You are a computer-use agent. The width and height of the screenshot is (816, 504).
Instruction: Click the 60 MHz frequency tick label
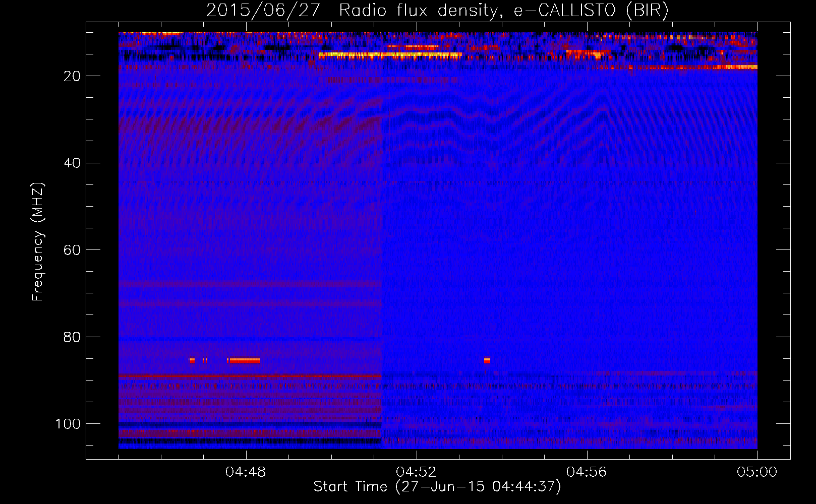coord(72,250)
